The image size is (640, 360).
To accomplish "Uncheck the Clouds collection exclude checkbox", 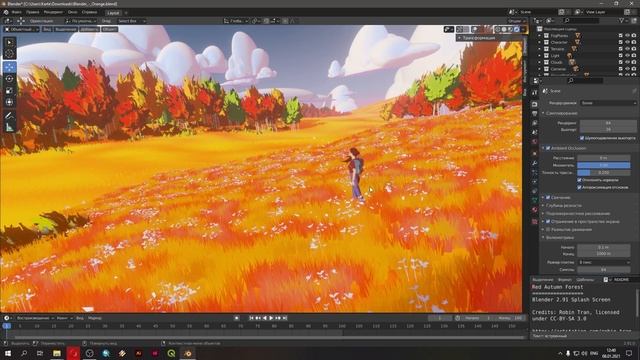I will click(x=621, y=62).
